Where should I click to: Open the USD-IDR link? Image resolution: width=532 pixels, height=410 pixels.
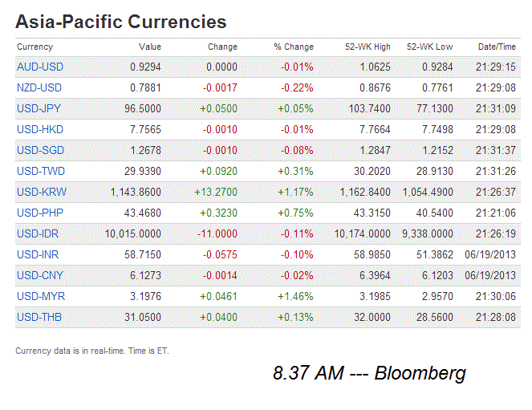point(39,233)
